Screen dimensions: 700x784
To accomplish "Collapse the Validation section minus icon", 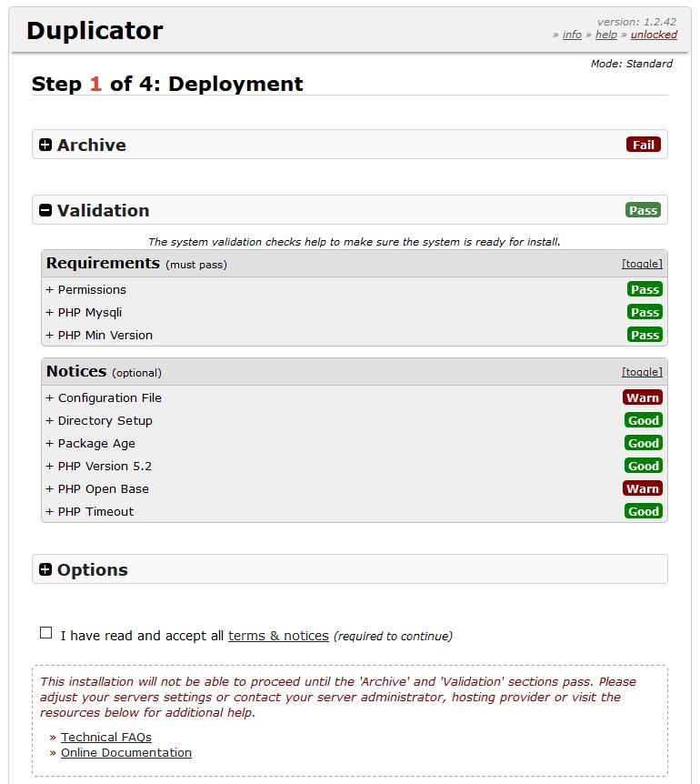I will [x=45, y=211].
